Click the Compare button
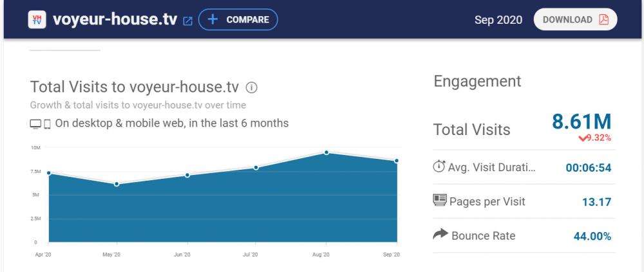Image resolution: width=644 pixels, height=272 pixels. coord(238,19)
